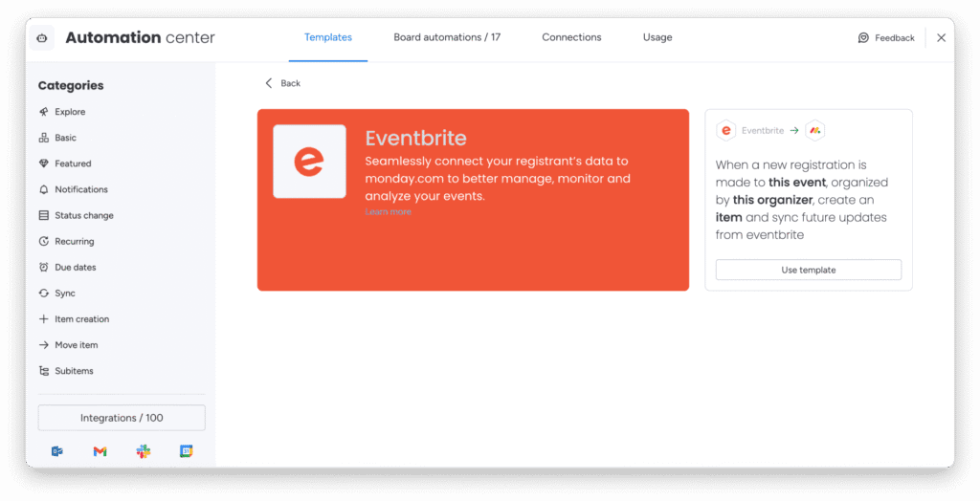This screenshot has height=501, width=980.
Task: Click the Feedback chat bubble icon
Action: pyautogui.click(x=863, y=38)
